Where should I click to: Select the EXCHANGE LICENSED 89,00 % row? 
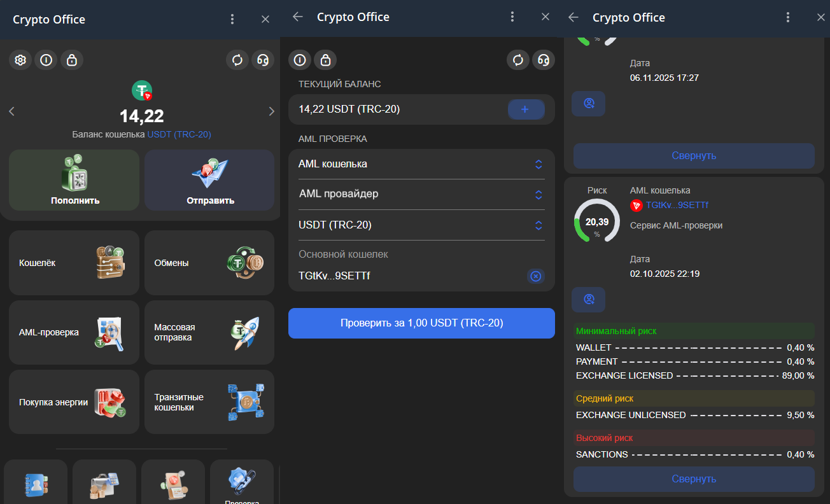695,375
